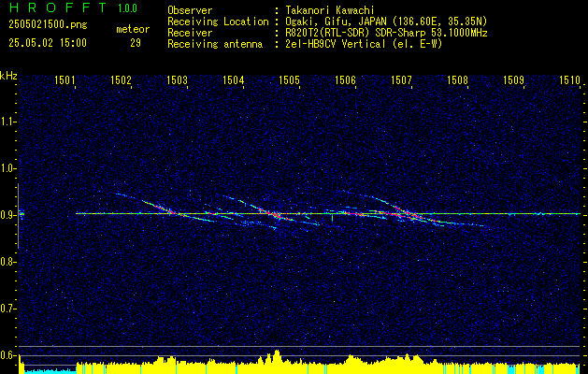Click the 0.8 kHz axis label

7,262
